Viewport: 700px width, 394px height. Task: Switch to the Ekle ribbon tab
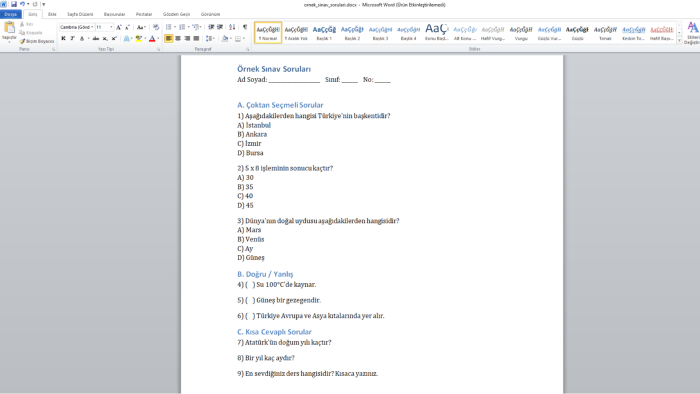pos(52,14)
